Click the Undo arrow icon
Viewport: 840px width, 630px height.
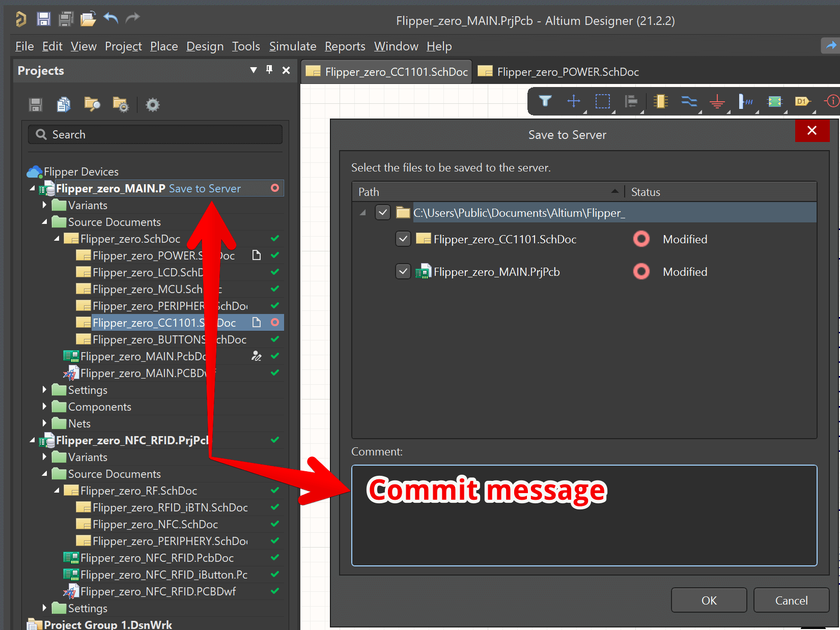click(x=111, y=19)
